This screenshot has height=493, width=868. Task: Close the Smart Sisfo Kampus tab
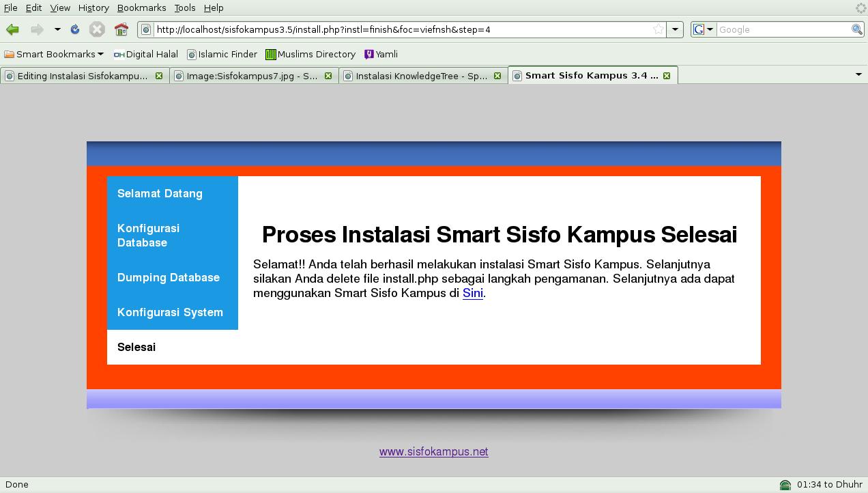coord(667,76)
